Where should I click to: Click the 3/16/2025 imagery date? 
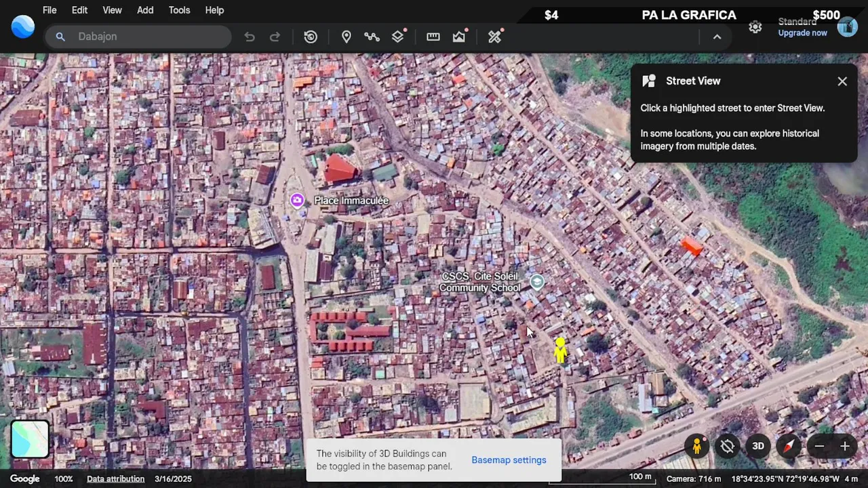point(173,479)
